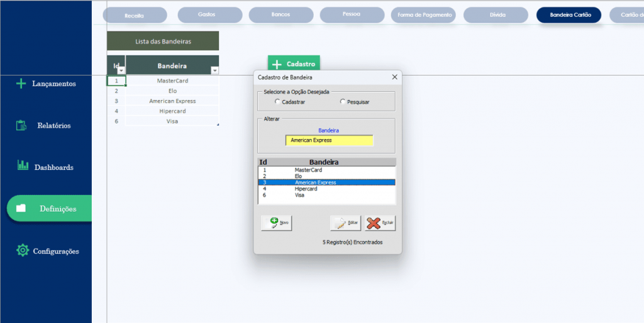Click the Novo add-record icon
The image size is (644, 323).
(274, 223)
